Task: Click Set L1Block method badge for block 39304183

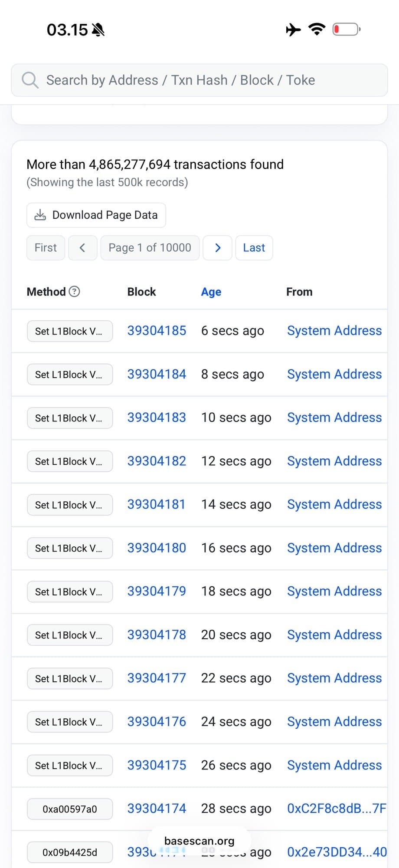Action: coord(70,418)
